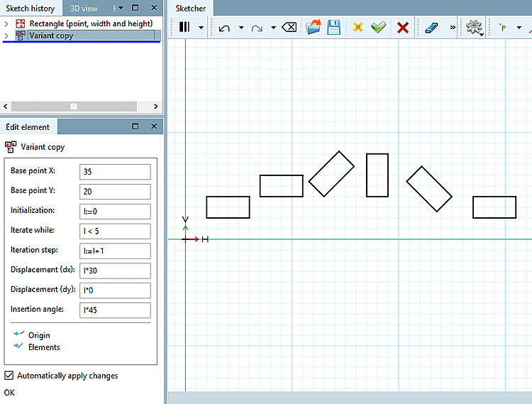Viewport: 532px width, 404px height.
Task: Click the Iterate while input field
Action: [x=115, y=231]
